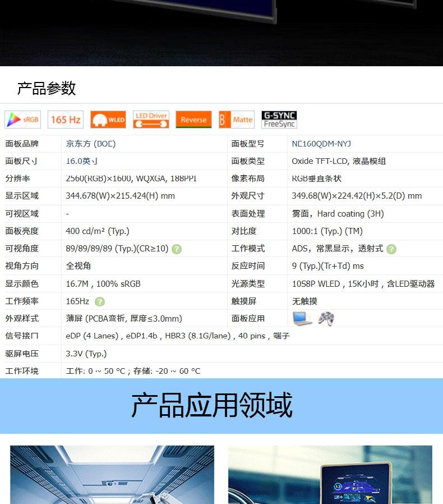
Task: Click the 信号接口 row label
Action: [x=22, y=336]
